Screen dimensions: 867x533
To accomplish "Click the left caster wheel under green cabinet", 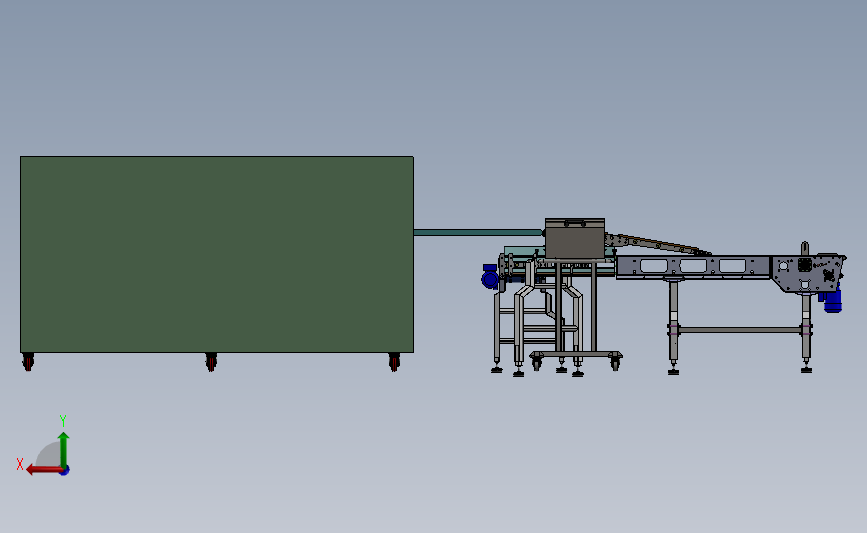I will [28, 362].
